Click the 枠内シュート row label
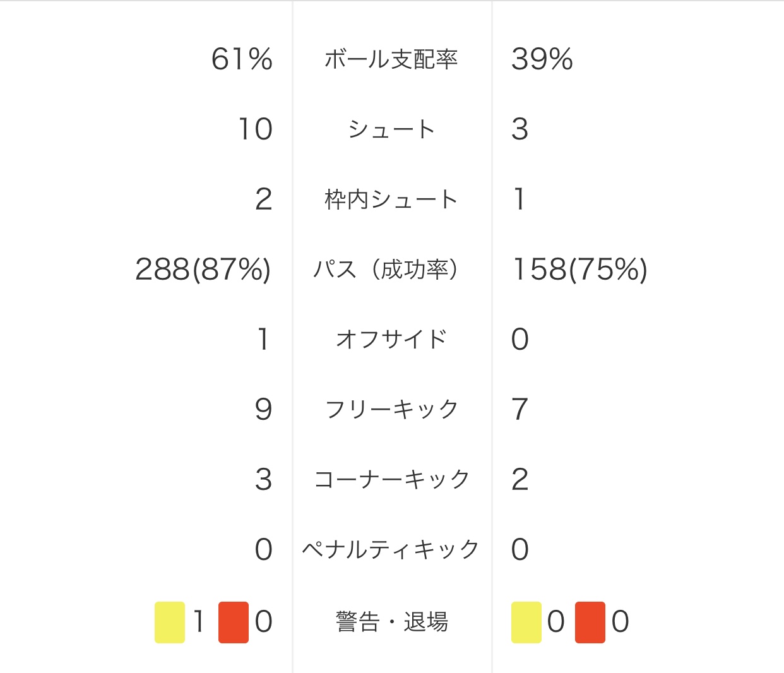 point(391,200)
